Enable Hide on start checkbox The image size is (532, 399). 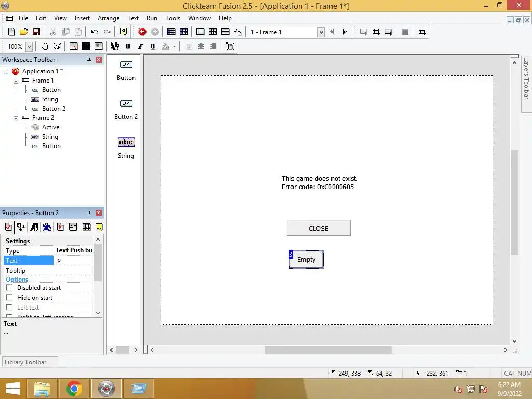pos(9,298)
